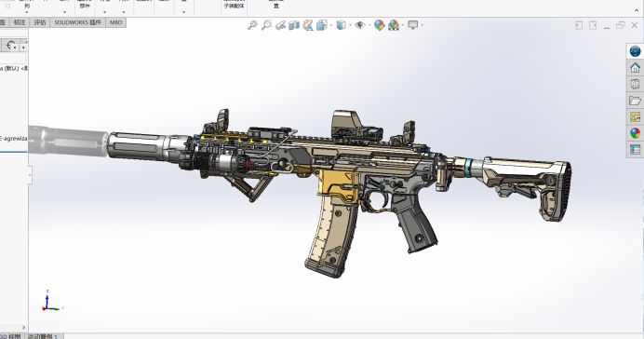Expand the View Orientation dropdown arrow
644x339 pixels.
330,25
